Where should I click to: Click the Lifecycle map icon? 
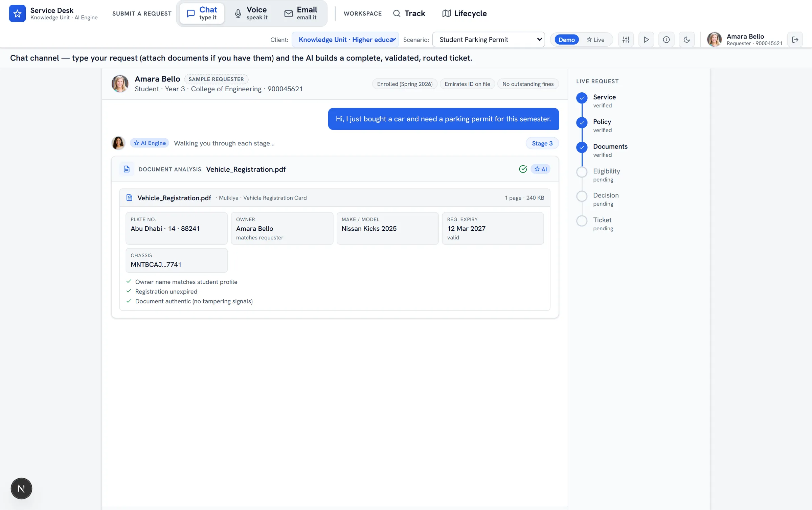(x=447, y=14)
